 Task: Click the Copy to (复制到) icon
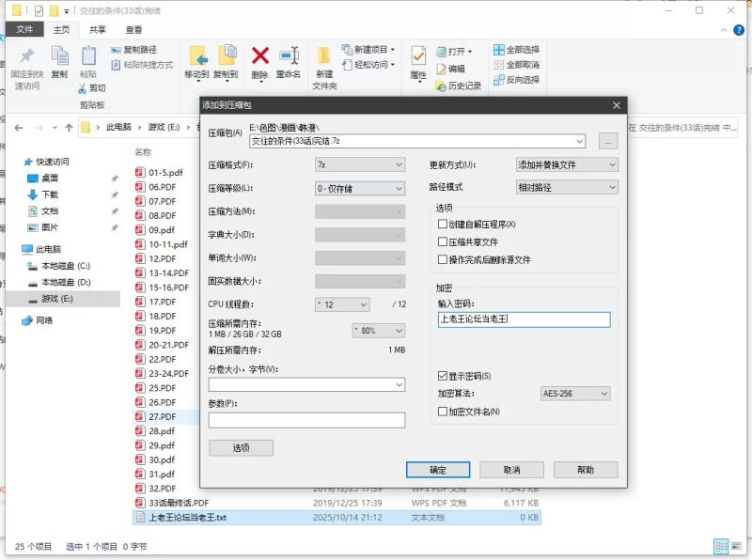point(227,55)
